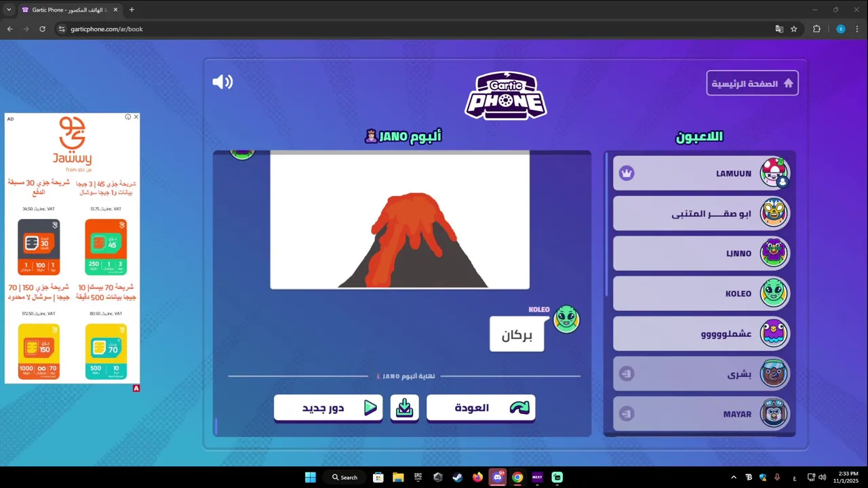Open Chrome profile avatar
The image size is (868, 488).
[x=841, y=29]
